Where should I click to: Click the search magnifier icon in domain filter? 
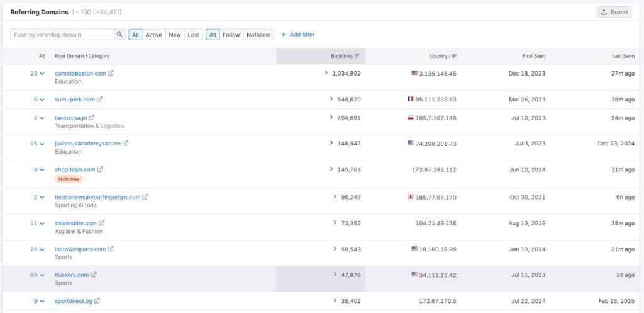point(119,35)
